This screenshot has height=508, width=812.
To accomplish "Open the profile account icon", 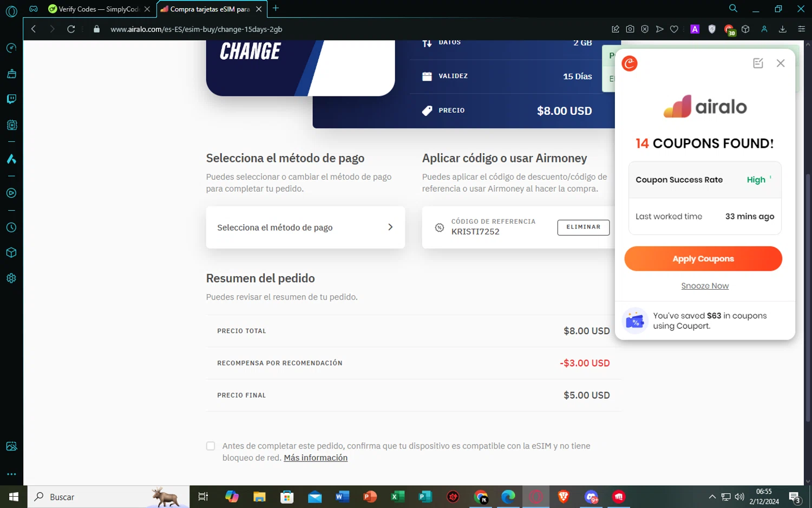I will pos(764,29).
